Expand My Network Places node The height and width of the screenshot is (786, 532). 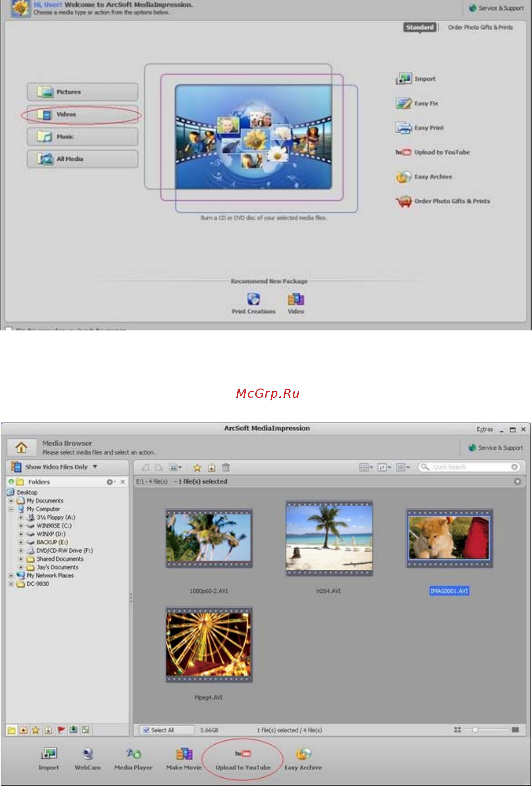[11, 575]
